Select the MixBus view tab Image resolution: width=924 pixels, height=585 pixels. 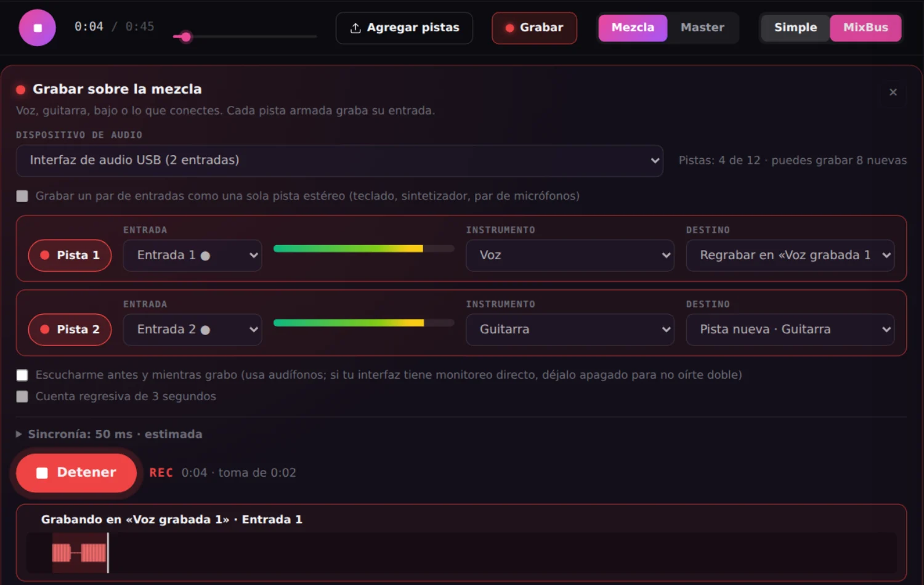coord(865,28)
